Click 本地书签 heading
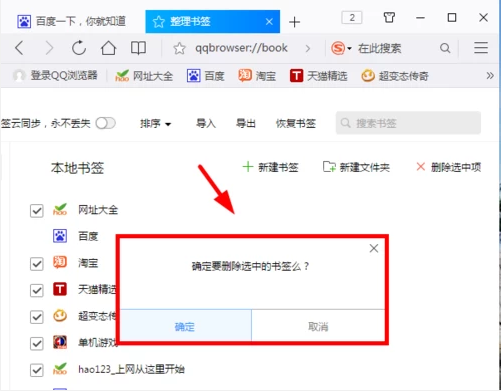The width and height of the screenshot is (501, 391). (x=77, y=168)
